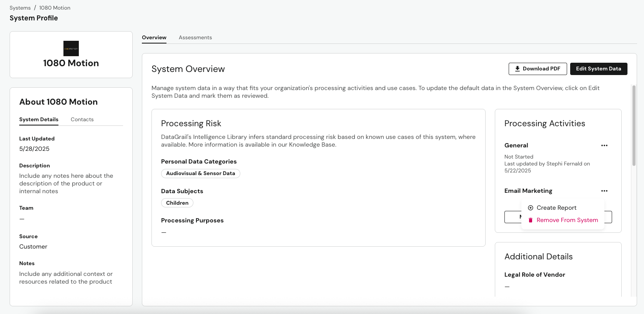Click the Data Subjects label
Screen dimensions: 644x314
point(182,191)
